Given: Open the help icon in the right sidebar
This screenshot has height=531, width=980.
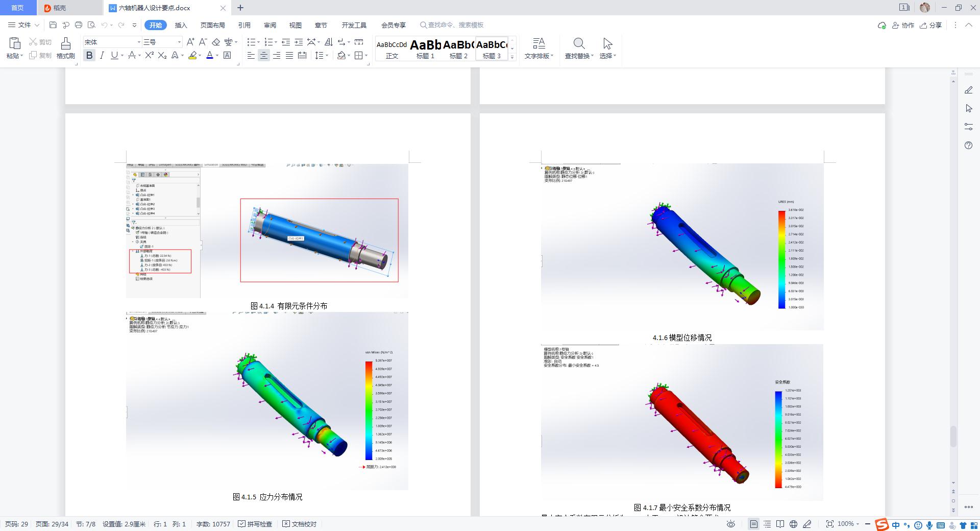Looking at the screenshot, I should point(969,146).
